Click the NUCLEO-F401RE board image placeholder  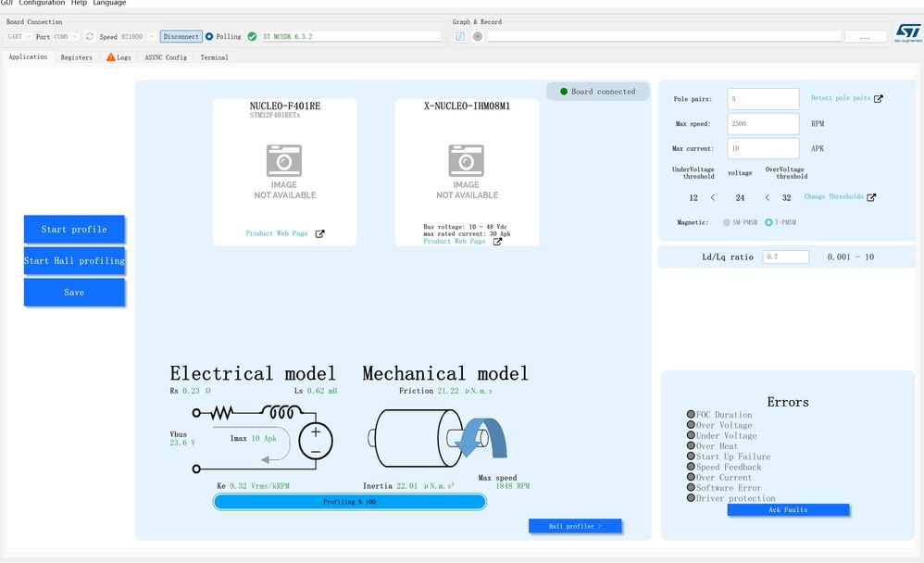[x=284, y=171]
